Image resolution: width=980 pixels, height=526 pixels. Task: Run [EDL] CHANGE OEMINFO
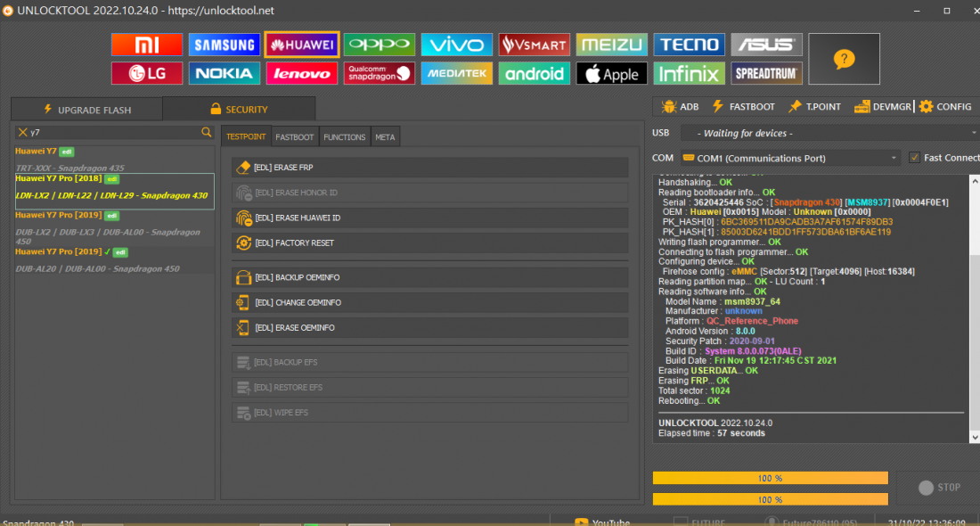(x=430, y=302)
